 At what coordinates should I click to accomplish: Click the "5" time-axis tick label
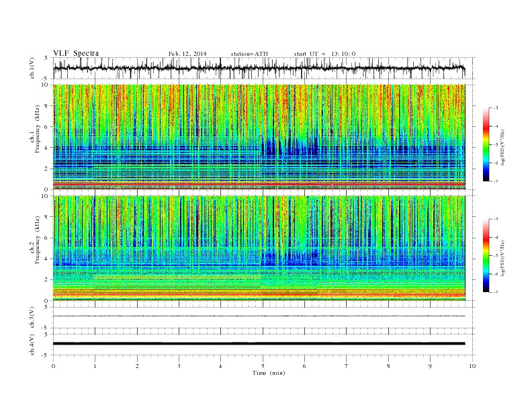coord(263,366)
